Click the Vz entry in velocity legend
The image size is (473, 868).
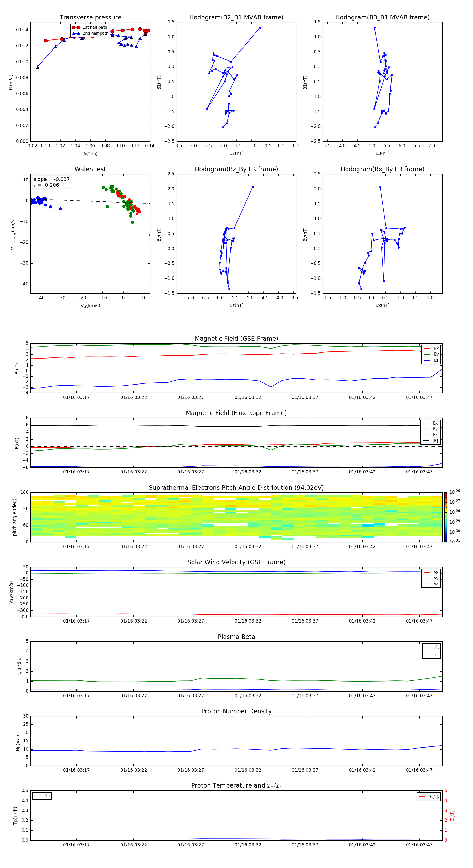(431, 584)
